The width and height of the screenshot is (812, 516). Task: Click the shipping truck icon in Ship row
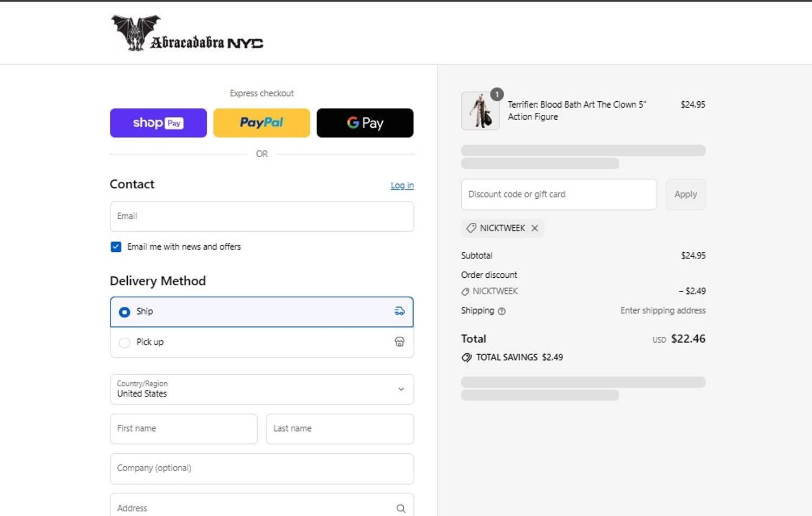(x=400, y=311)
